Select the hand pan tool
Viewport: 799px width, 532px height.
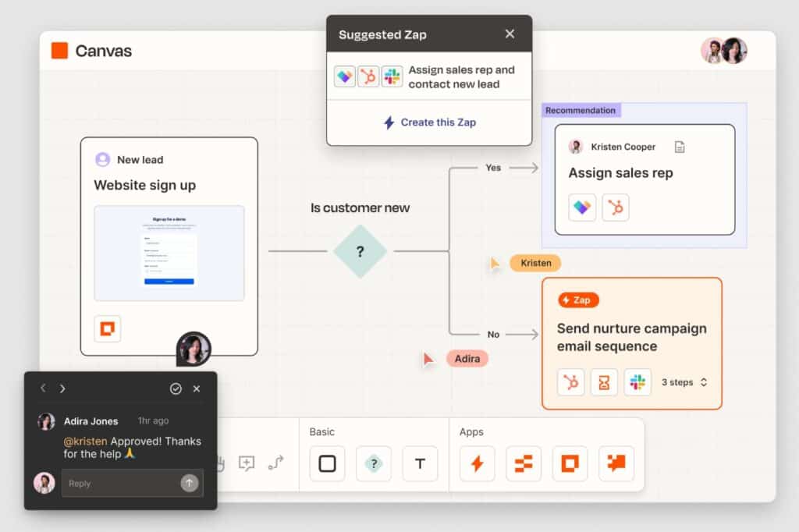221,463
